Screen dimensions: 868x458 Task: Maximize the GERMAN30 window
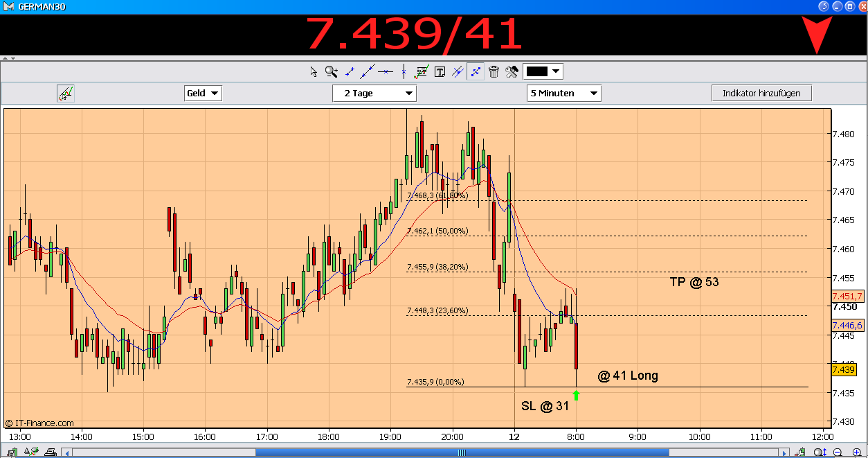click(849, 6)
